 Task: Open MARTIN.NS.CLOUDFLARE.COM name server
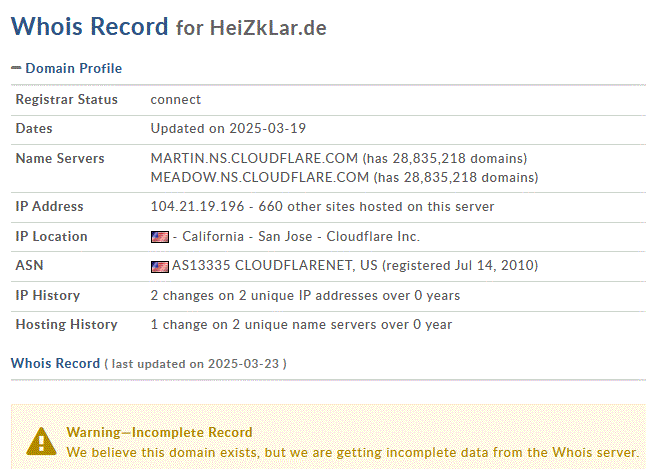[x=254, y=158]
